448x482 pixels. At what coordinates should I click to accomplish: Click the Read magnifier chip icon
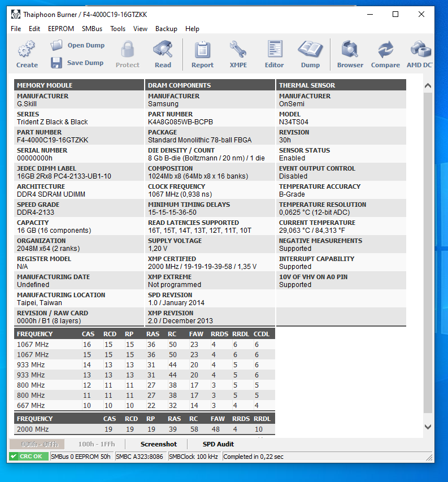(163, 49)
